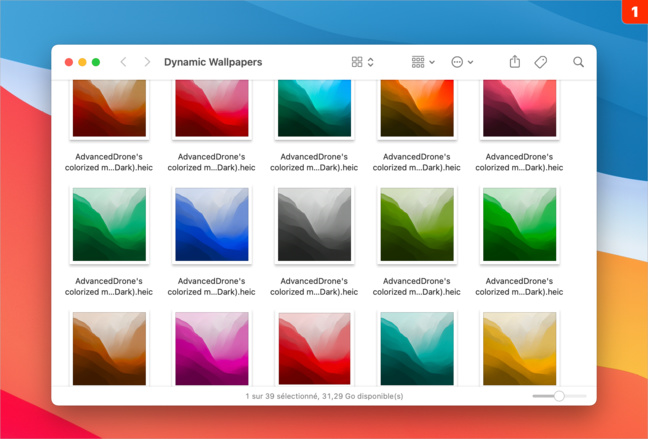
Task: Click the green full-screen window button
Action: click(x=96, y=62)
